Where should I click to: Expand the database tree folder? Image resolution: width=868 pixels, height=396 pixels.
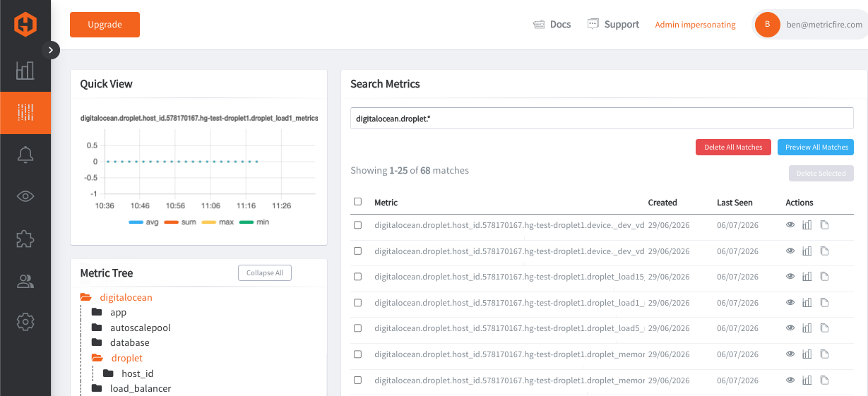click(x=97, y=343)
